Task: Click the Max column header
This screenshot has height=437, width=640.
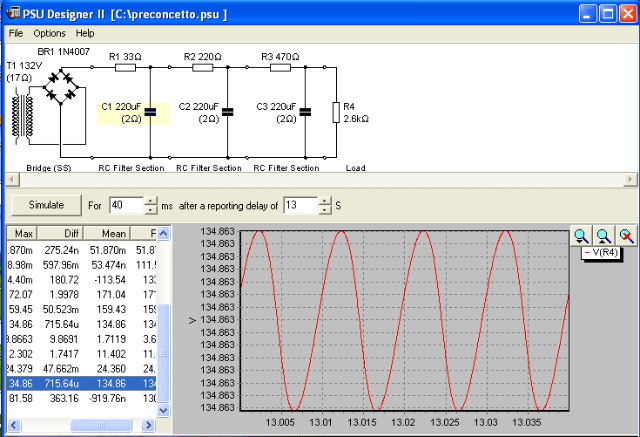Action: pos(22,233)
